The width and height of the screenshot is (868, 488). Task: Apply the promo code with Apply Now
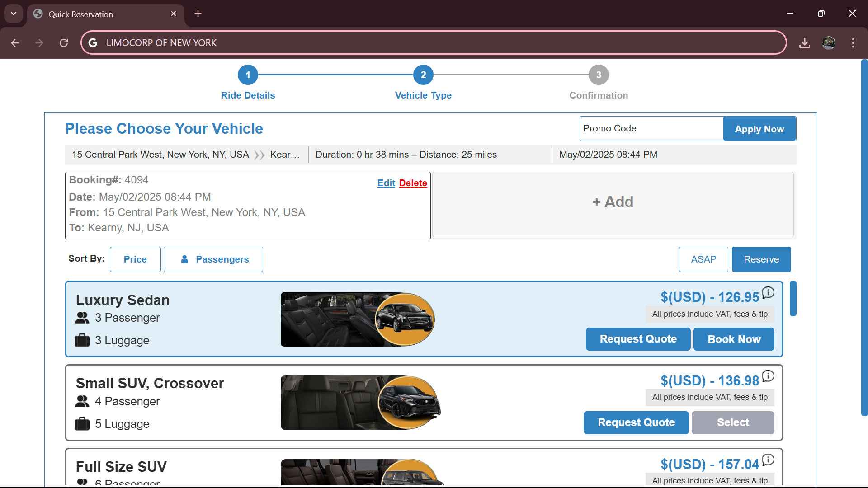click(759, 129)
